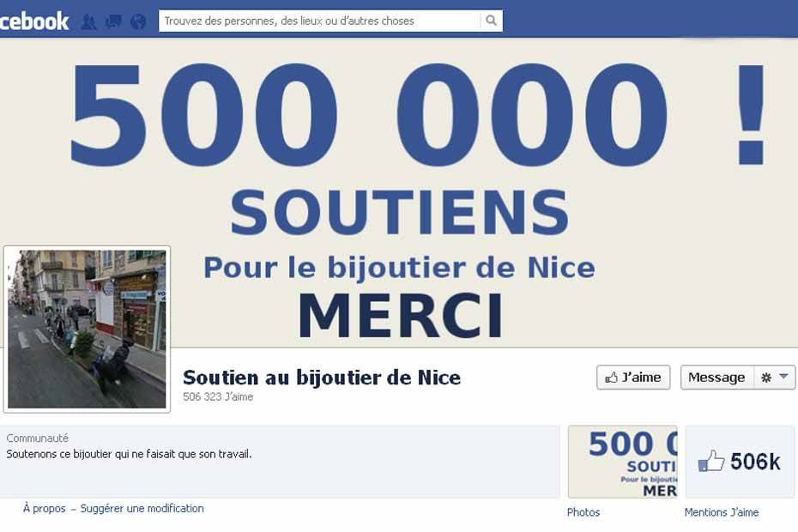Viewport: 798px width, 532px height.
Task: Click the 506 323 J'aime count
Action: point(218,396)
